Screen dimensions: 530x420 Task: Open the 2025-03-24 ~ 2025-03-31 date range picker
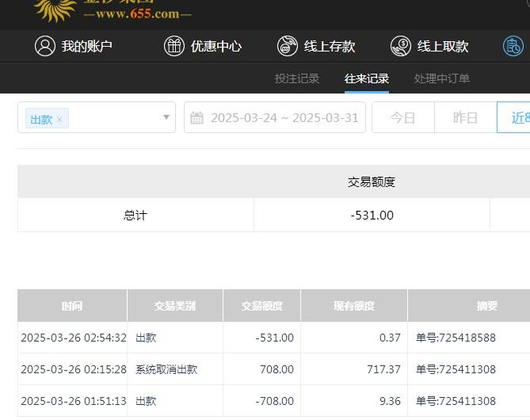click(x=284, y=118)
